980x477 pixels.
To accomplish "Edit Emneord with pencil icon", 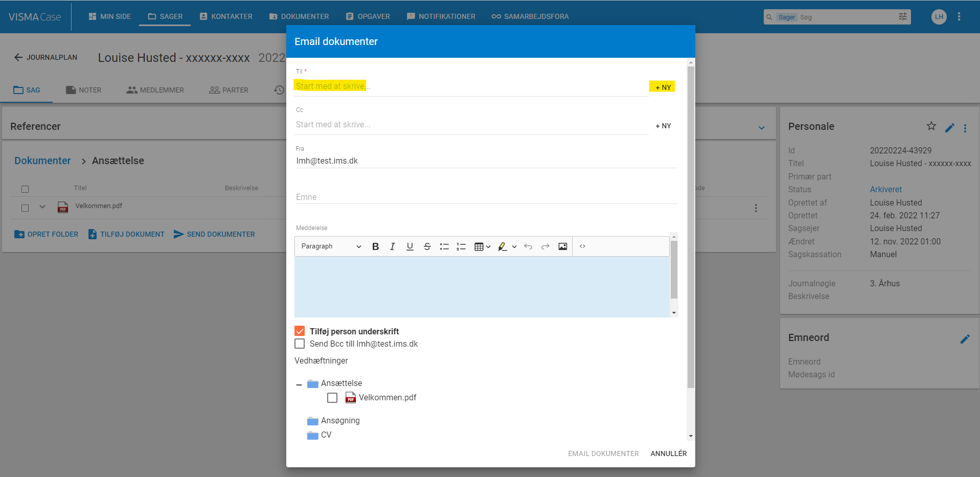I will (x=965, y=339).
